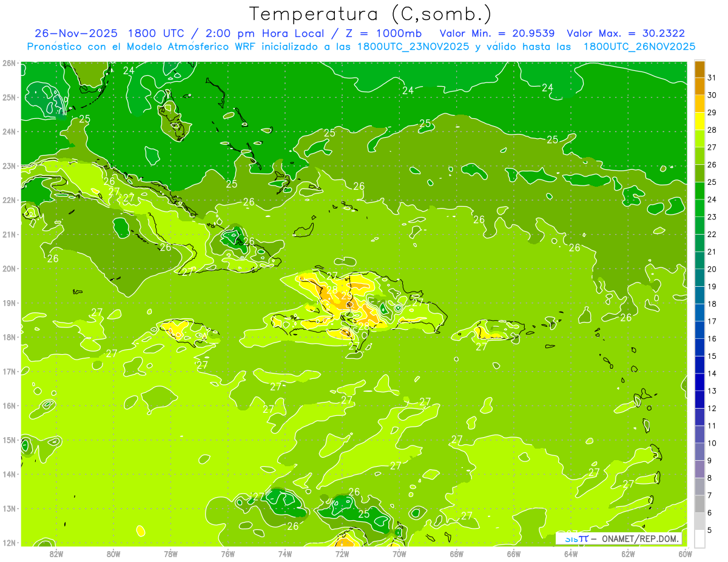Select the 'Valor Max. = 30.2322' value
The height and width of the screenshot is (562, 728).
tap(625, 33)
